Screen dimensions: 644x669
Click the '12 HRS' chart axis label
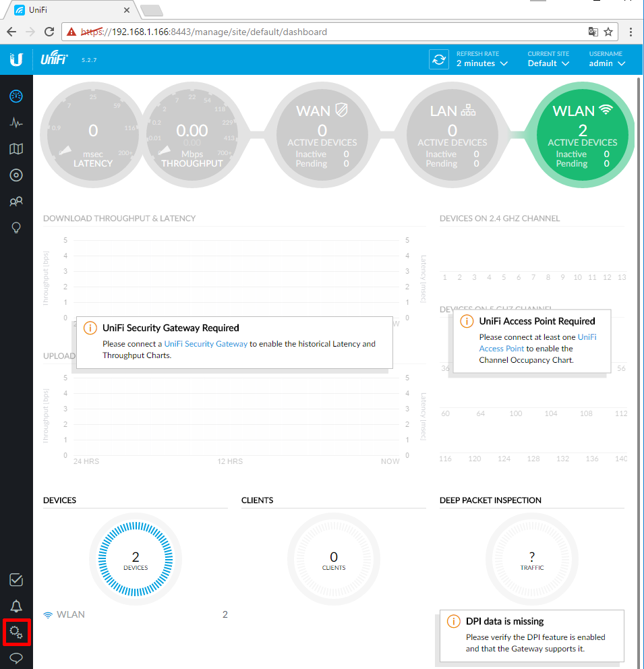tap(230, 461)
